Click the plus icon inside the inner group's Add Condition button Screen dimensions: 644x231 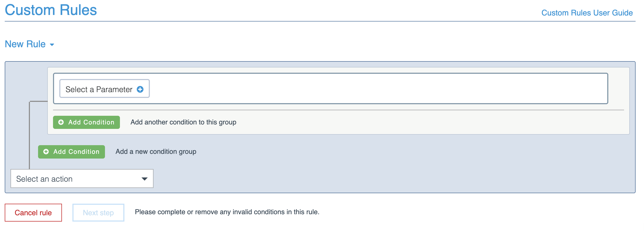pos(61,122)
